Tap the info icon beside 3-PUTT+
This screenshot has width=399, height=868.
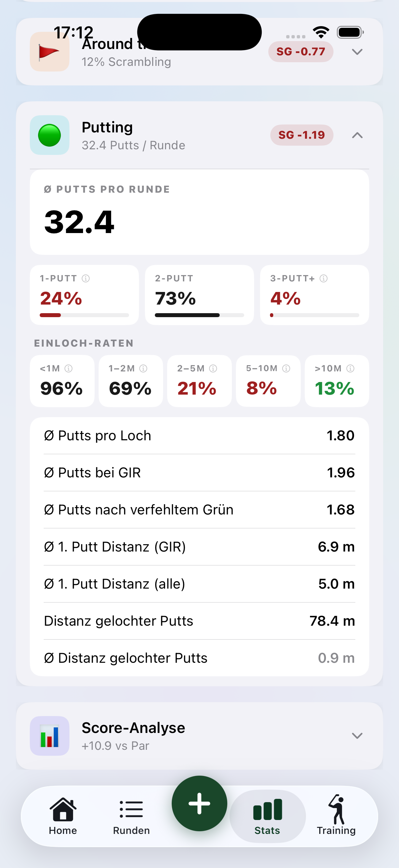tap(324, 278)
